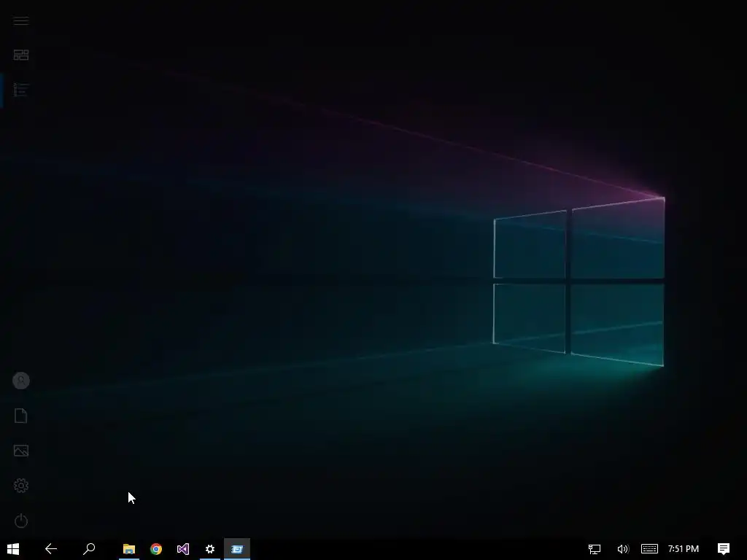747x560 pixels.
Task: Launch Google Chrome from the taskbar
Action: pyautogui.click(x=156, y=549)
